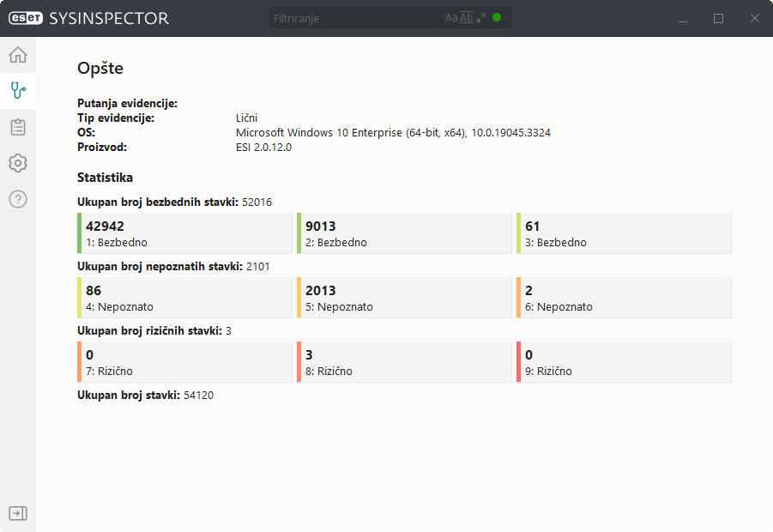
Task: Open the 9013 items '2: Bezbedno' tile
Action: (x=404, y=233)
